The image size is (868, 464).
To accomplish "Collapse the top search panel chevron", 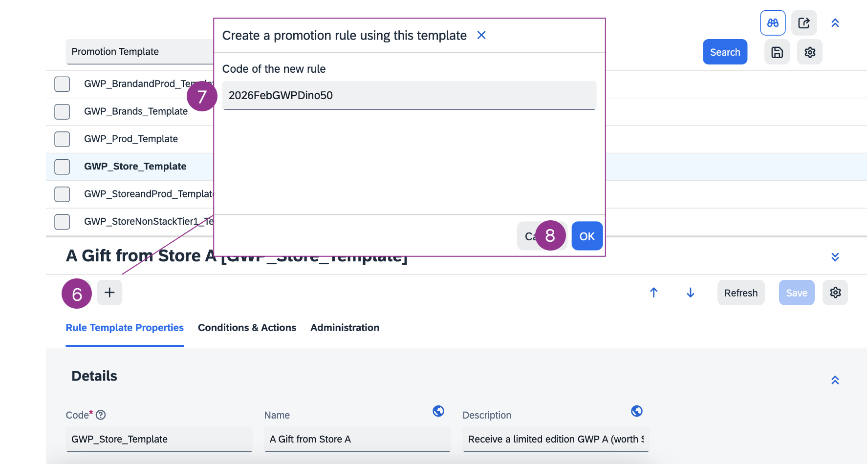I will click(x=835, y=23).
